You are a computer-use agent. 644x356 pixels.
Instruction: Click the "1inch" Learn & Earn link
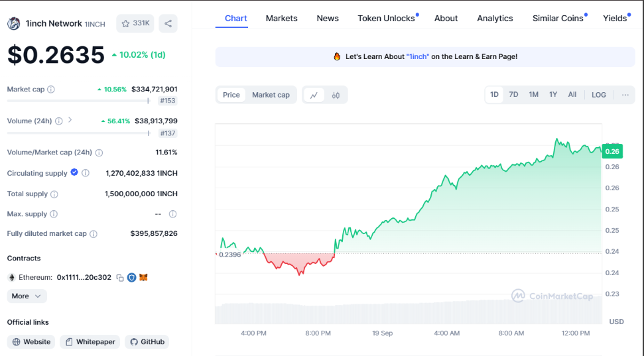[x=418, y=56]
